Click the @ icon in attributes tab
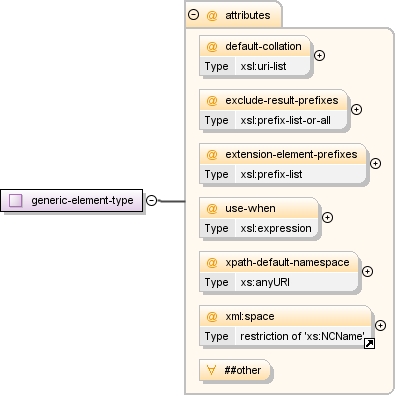The height and width of the screenshot is (396, 396). coord(212,15)
